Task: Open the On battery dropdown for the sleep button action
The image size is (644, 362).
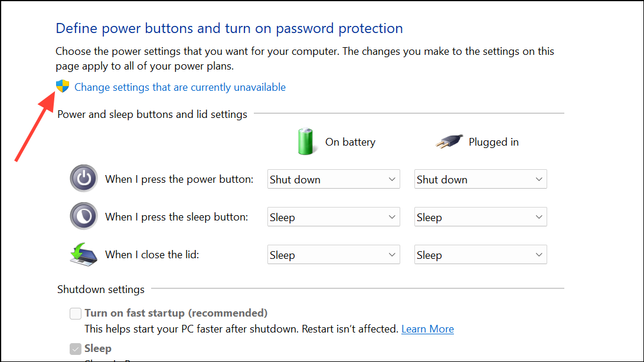Action: pyautogui.click(x=334, y=216)
